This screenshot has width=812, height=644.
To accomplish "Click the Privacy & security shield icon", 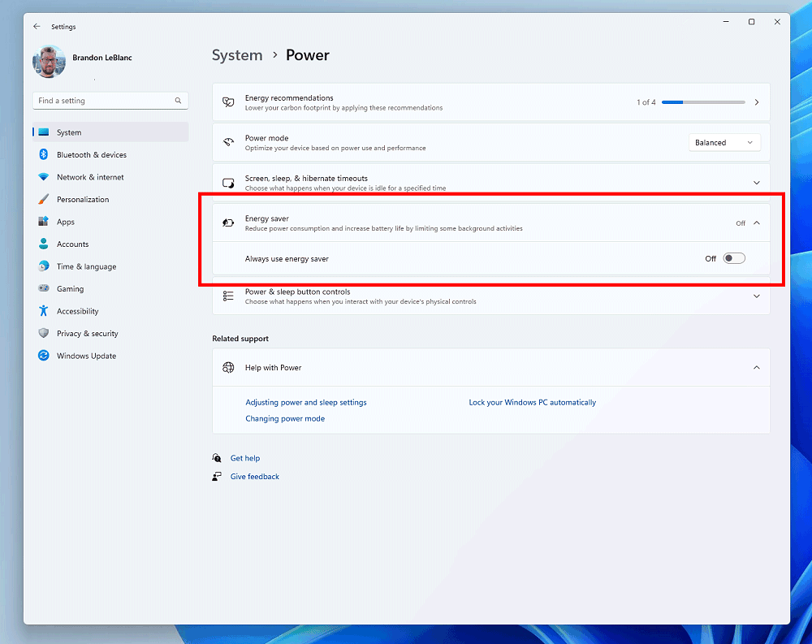I will 43,334.
